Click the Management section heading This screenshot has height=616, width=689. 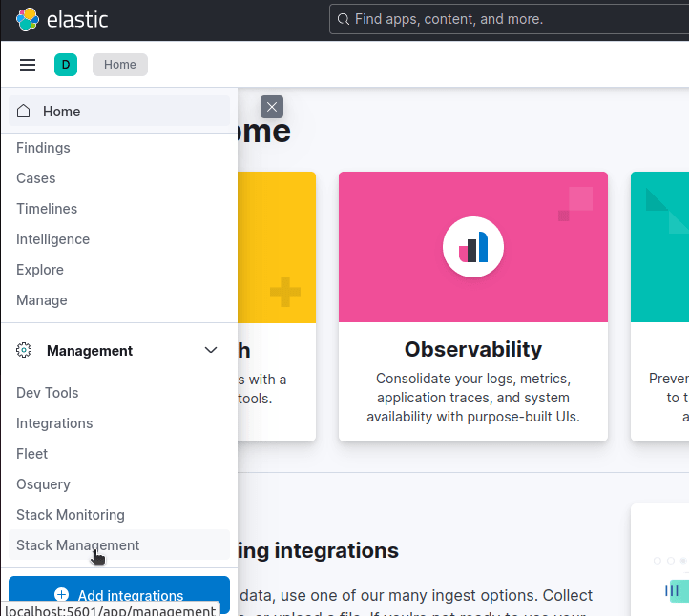coord(90,350)
